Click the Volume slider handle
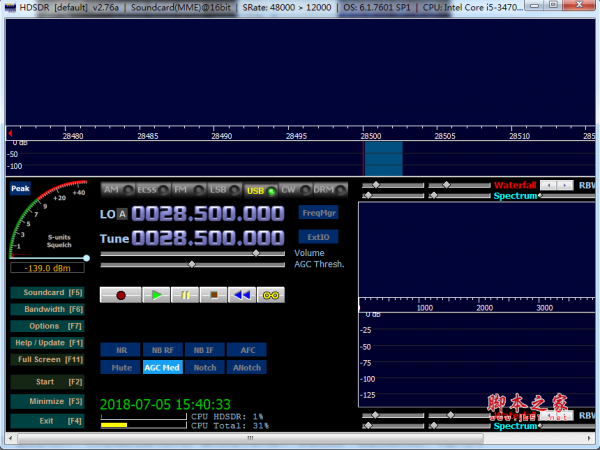600x450 pixels. click(x=256, y=253)
